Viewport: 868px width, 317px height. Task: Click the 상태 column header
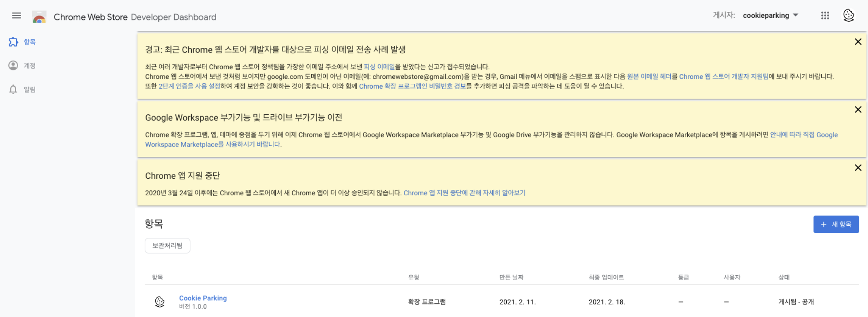point(784,277)
